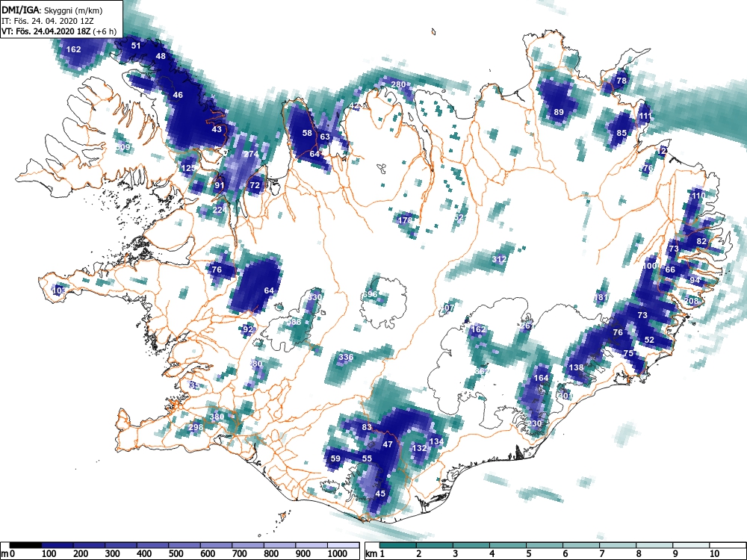Click the DMI/IGA Skyggni (m/km) title text
The width and height of the screenshot is (747, 560).
52,10
